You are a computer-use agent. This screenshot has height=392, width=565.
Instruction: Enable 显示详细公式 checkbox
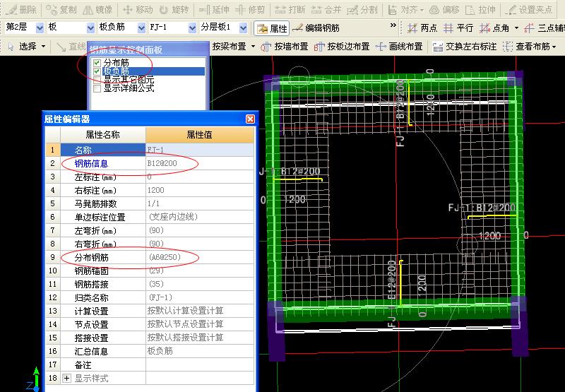(97, 88)
